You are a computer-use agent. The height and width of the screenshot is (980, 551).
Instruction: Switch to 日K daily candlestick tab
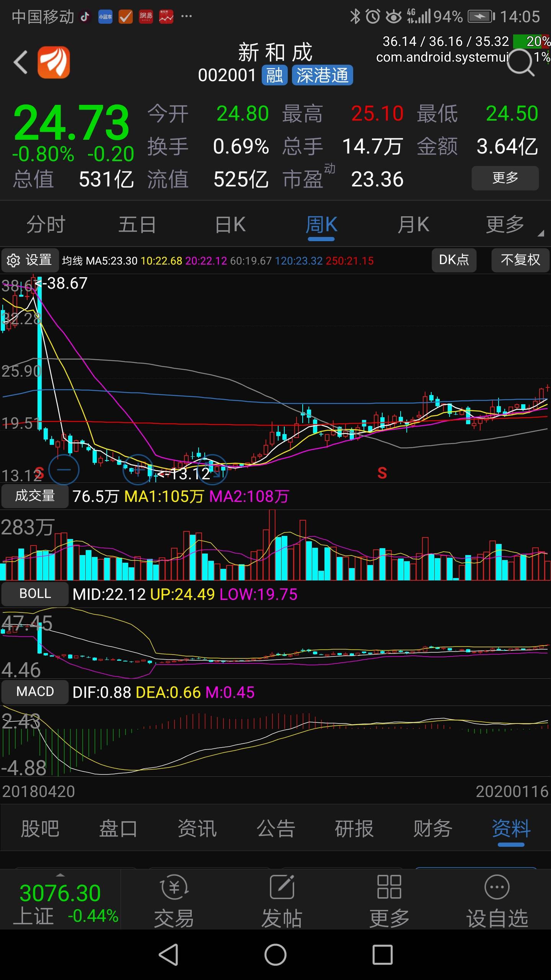tap(230, 225)
